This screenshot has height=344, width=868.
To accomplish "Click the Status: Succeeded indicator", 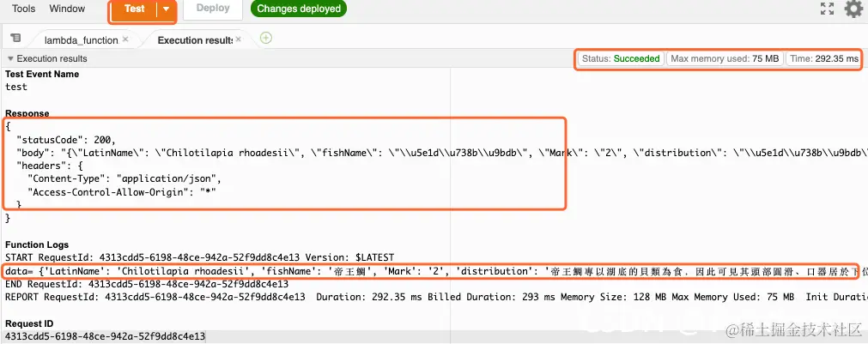I will click(621, 58).
